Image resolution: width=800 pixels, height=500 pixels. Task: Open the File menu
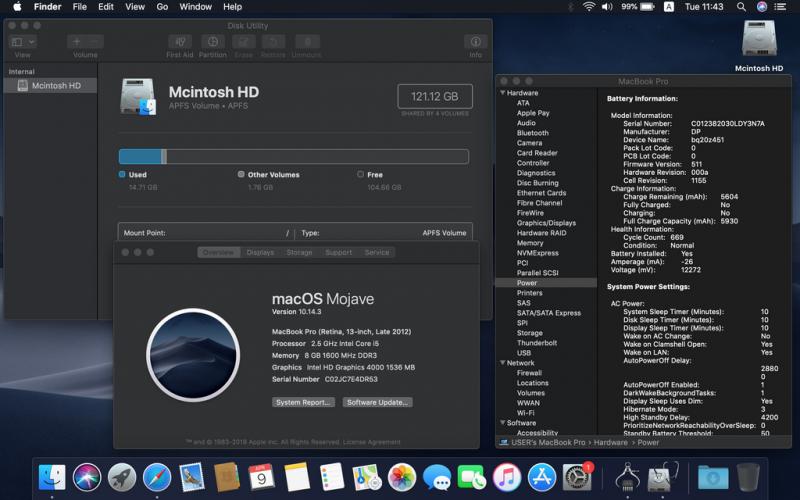click(x=80, y=7)
